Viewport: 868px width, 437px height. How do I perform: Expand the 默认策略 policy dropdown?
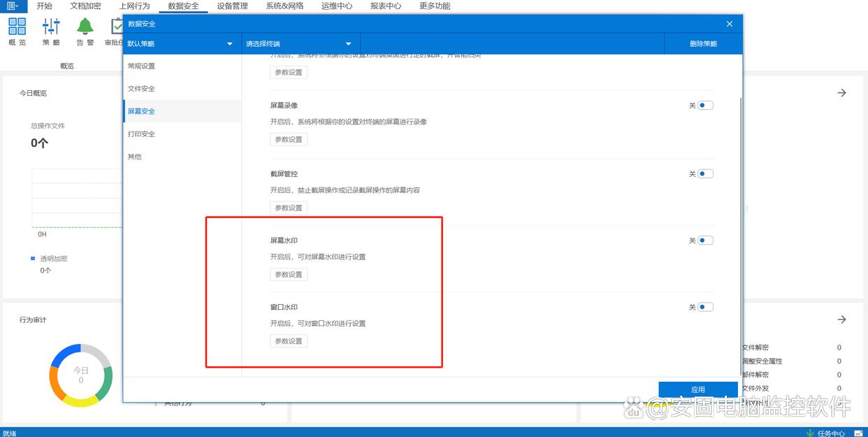182,44
